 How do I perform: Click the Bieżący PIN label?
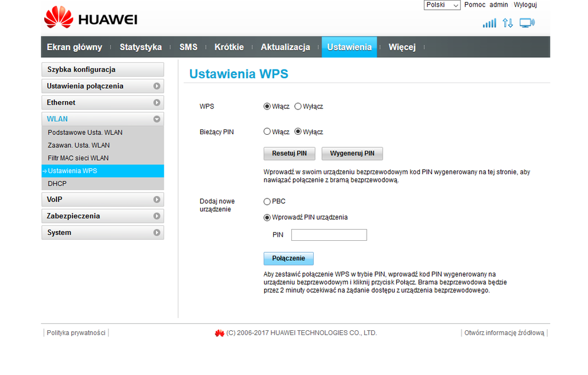click(x=217, y=132)
